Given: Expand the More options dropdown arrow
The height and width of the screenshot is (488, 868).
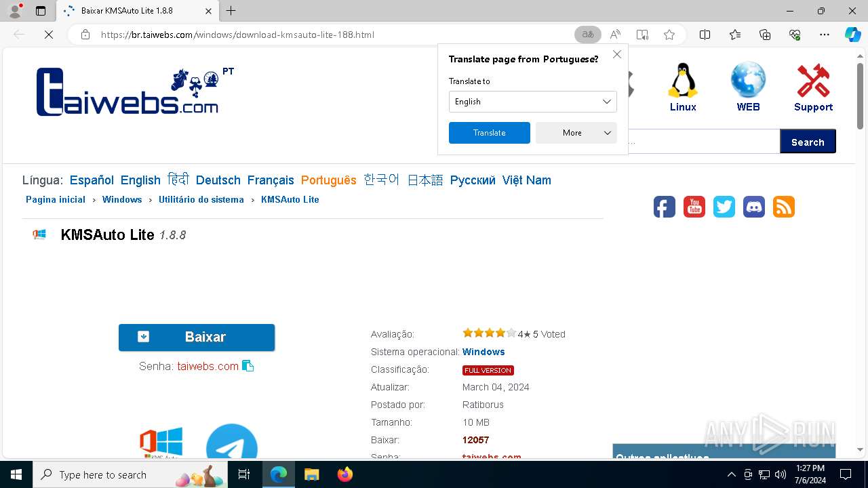Looking at the screenshot, I should click(x=608, y=133).
